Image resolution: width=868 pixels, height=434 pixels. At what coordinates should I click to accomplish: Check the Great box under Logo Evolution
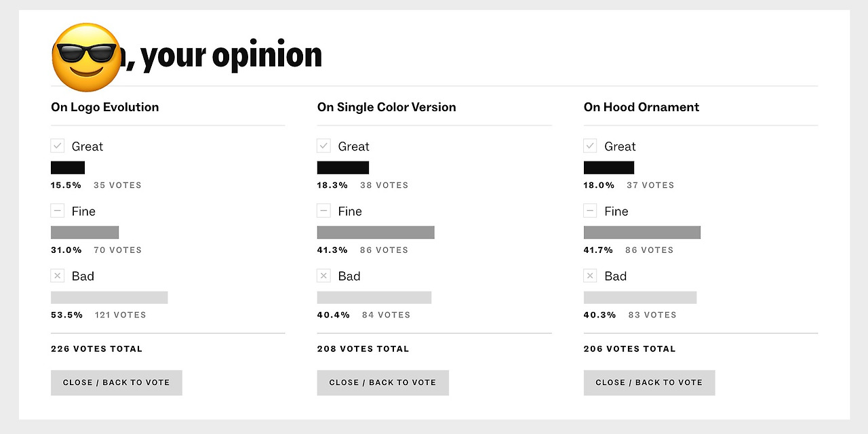tap(58, 146)
